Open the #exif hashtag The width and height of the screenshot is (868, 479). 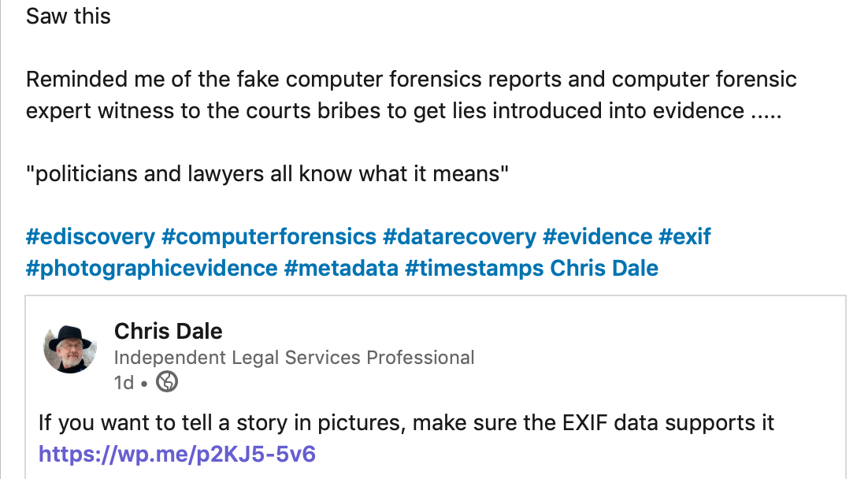685,236
